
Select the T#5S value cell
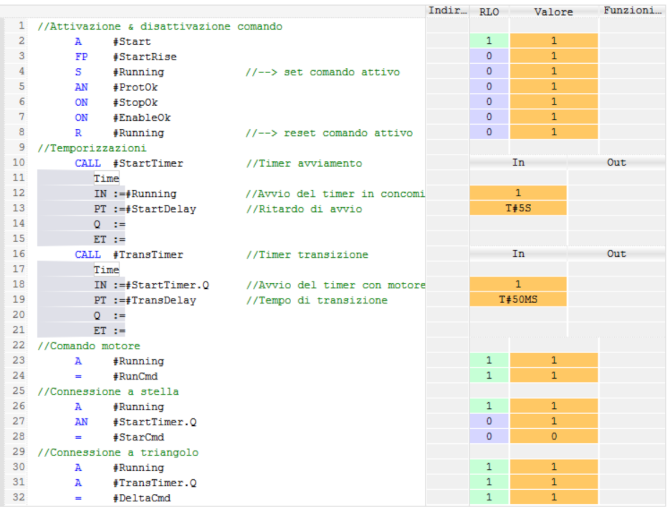tap(518, 208)
